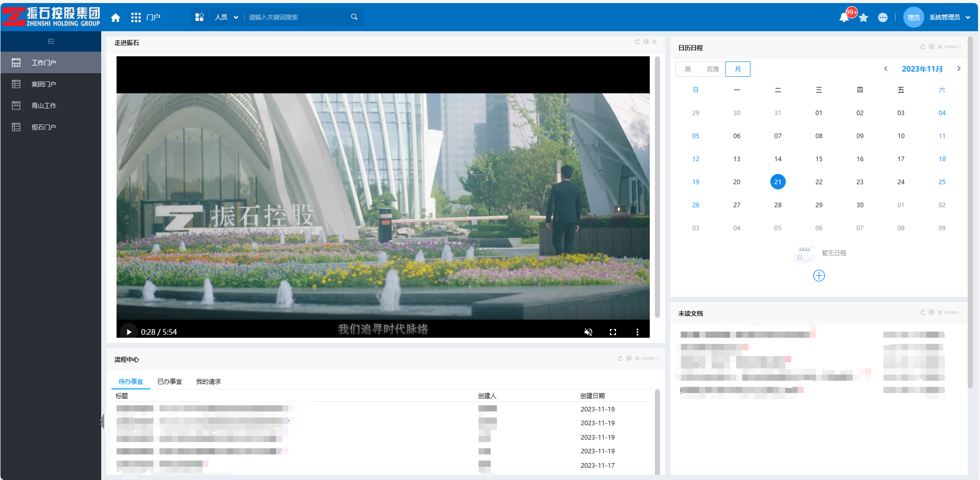Refresh the 未读文档 panel
Viewport: 980px width, 480px height.
(x=923, y=313)
